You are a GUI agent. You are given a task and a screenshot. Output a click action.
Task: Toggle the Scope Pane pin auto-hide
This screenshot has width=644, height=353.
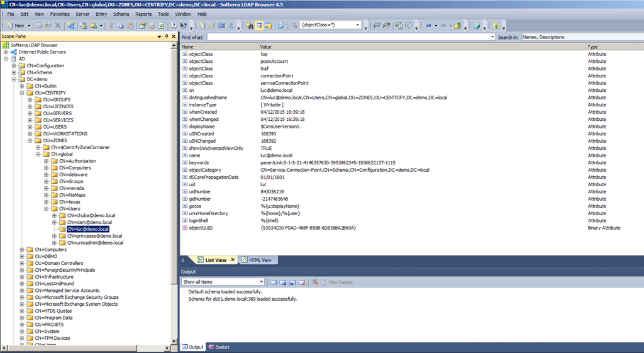166,36
